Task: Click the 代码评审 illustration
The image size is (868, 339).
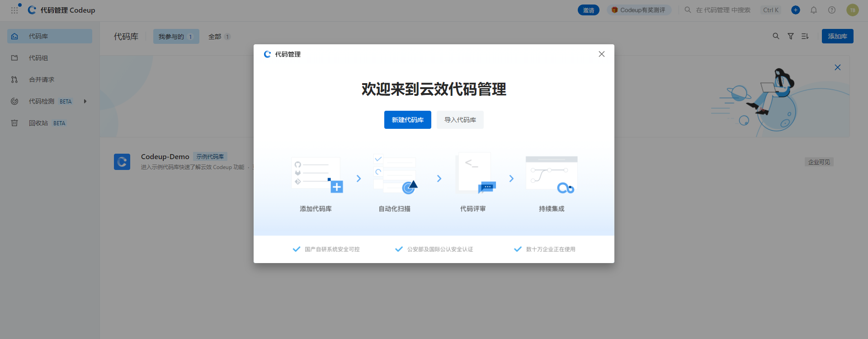Action: click(476, 173)
